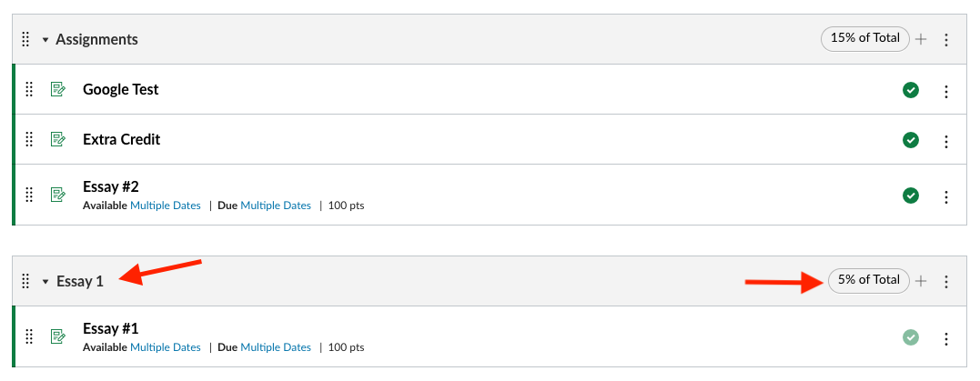980x381 pixels.
Task: Unpublish the Google Test assignment
Action: 911,91
